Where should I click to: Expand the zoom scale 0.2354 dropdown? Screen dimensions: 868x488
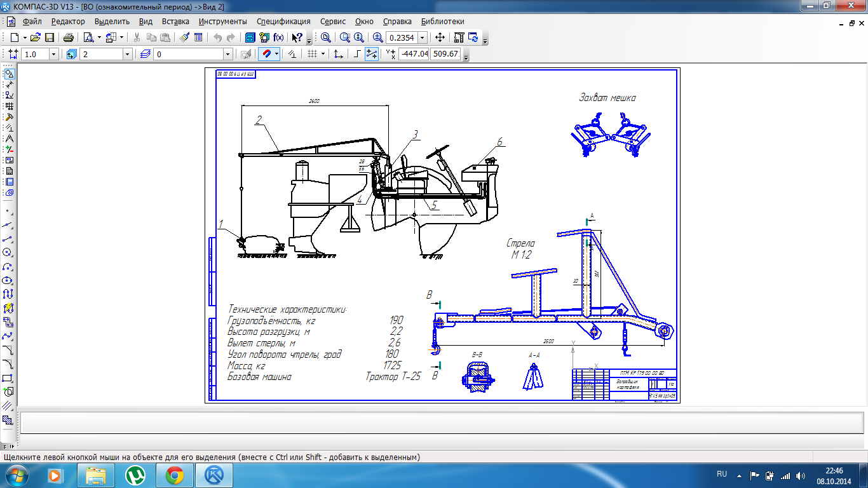tap(423, 37)
